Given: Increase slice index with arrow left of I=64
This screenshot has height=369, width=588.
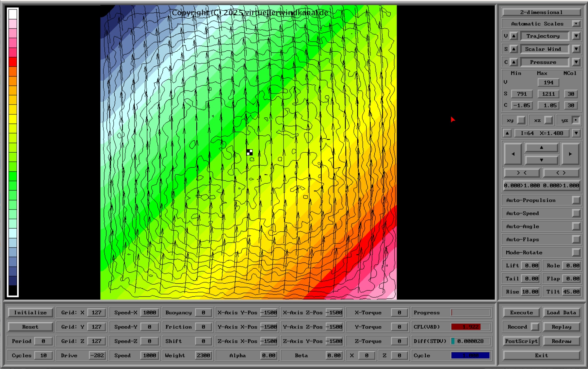Looking at the screenshot, I should pos(507,133).
